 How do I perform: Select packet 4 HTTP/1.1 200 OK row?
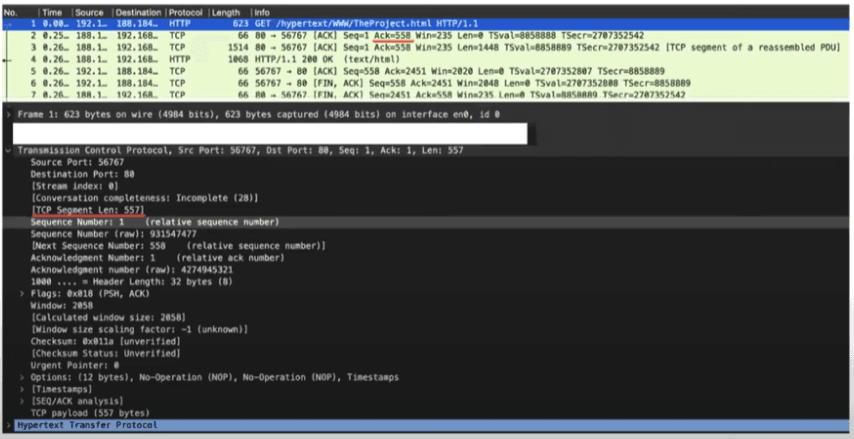point(427,59)
